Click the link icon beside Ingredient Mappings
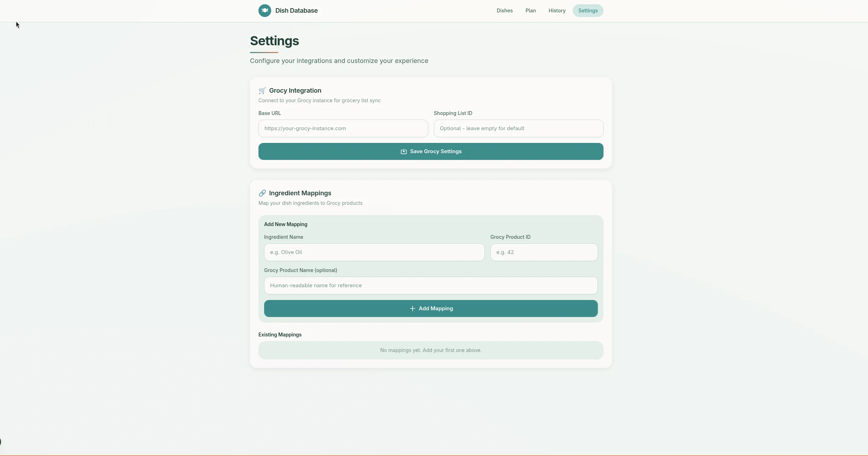This screenshot has height=456, width=868. [262, 193]
